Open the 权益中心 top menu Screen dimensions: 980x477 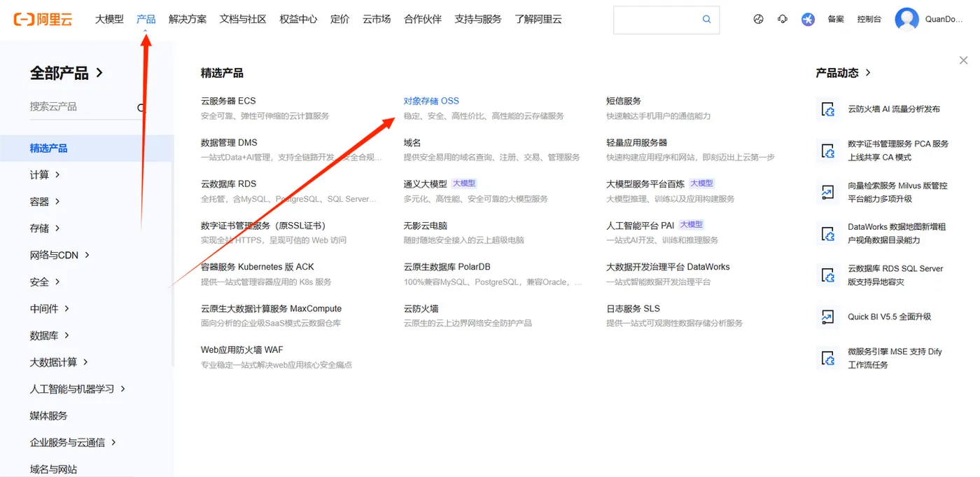pyautogui.click(x=298, y=19)
